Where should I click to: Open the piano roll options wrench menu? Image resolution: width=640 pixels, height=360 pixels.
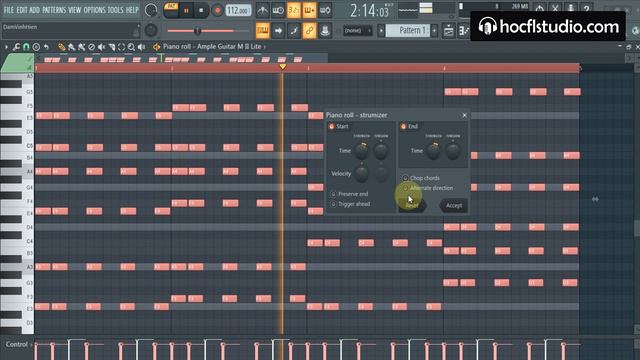(x=16, y=47)
